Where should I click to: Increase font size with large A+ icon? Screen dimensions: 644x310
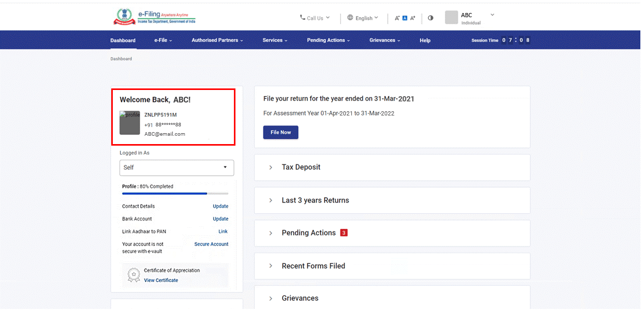point(413,18)
